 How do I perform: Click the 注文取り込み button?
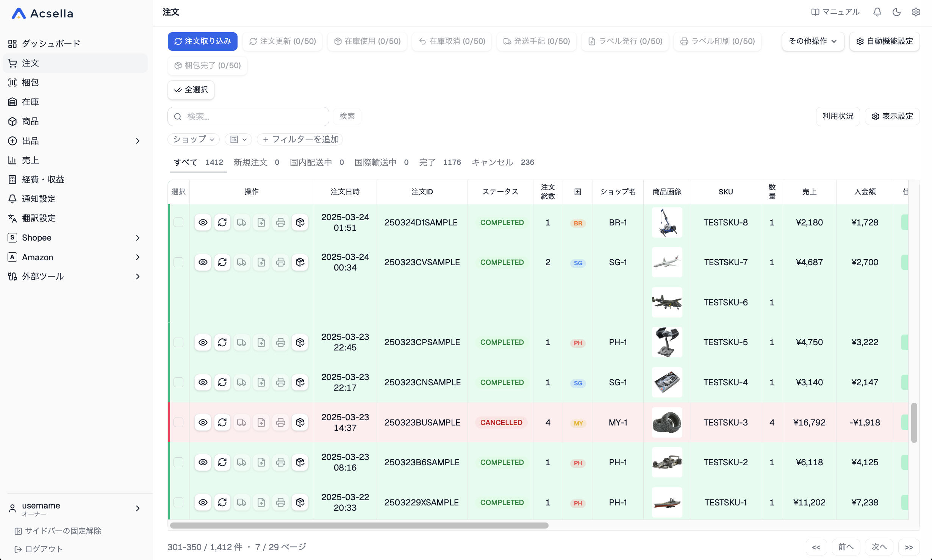(x=203, y=41)
